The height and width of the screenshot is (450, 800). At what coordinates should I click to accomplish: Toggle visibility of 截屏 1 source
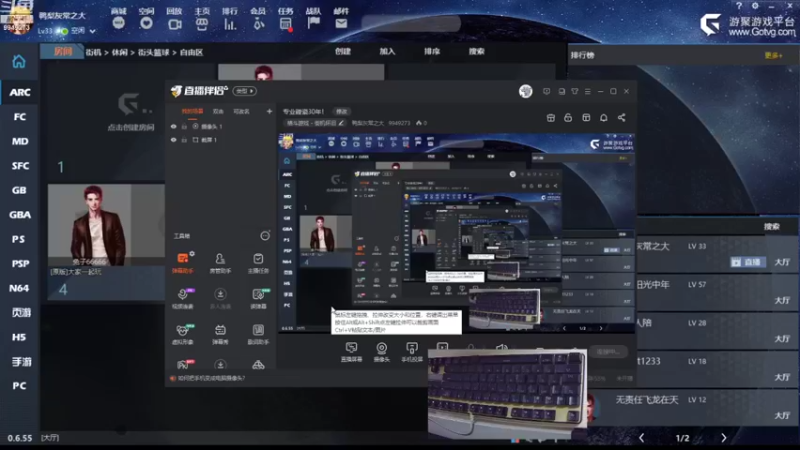click(173, 140)
